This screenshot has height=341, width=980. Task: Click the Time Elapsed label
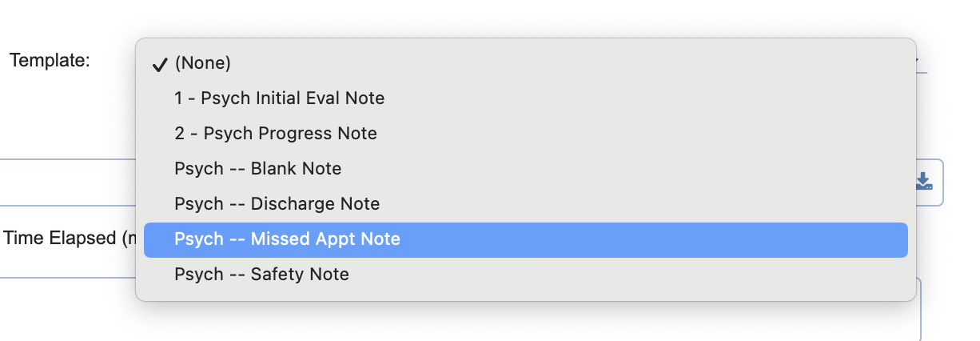[x=70, y=239]
